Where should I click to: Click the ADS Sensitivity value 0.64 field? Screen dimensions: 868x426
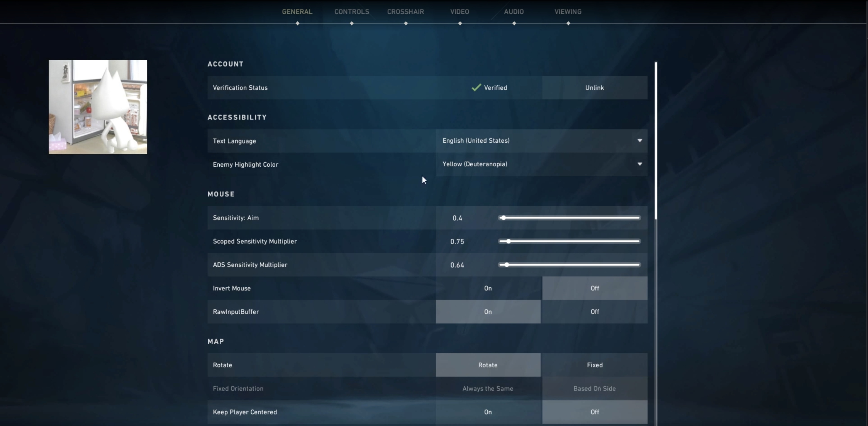(457, 265)
